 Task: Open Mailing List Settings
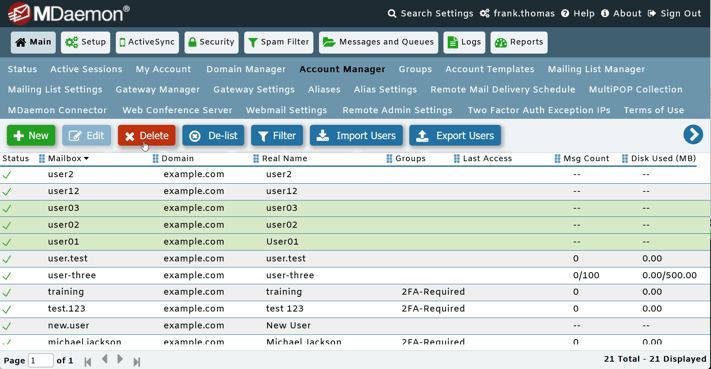click(x=55, y=90)
